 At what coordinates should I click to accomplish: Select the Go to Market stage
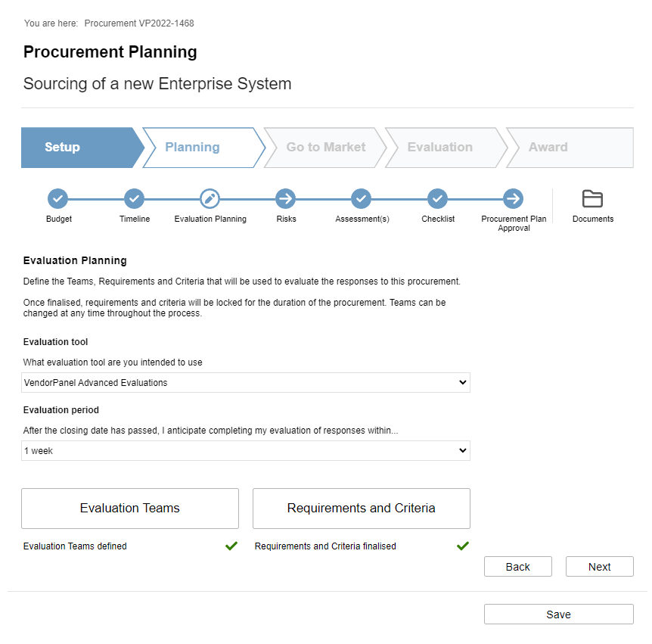tap(325, 148)
